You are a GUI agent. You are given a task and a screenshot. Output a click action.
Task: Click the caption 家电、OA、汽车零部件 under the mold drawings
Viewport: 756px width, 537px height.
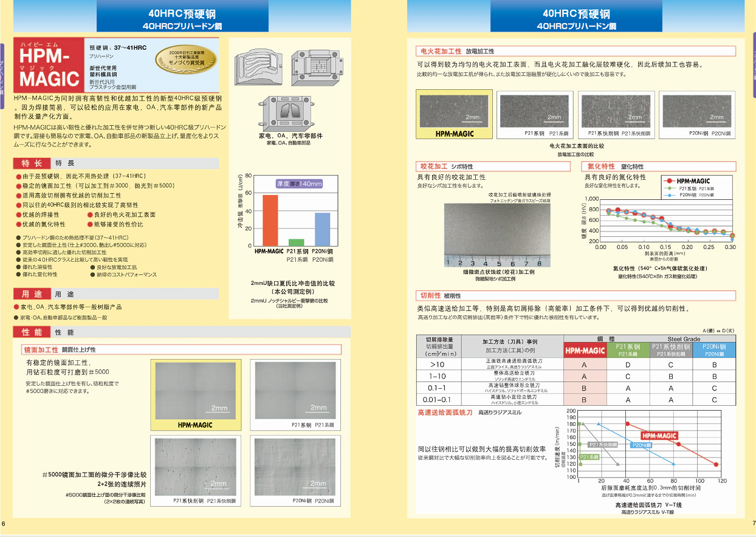point(289,135)
